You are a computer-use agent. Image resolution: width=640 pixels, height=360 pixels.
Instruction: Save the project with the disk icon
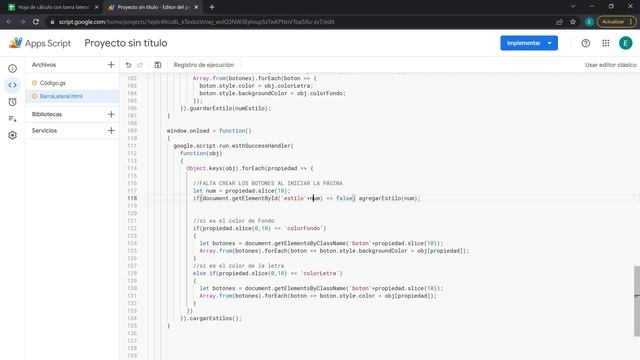click(x=158, y=65)
